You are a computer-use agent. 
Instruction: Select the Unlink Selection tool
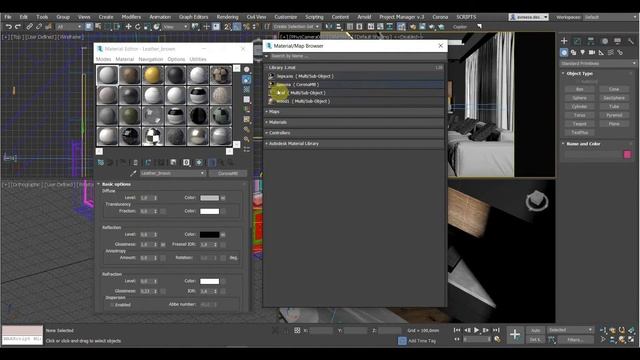pyautogui.click(x=39, y=27)
